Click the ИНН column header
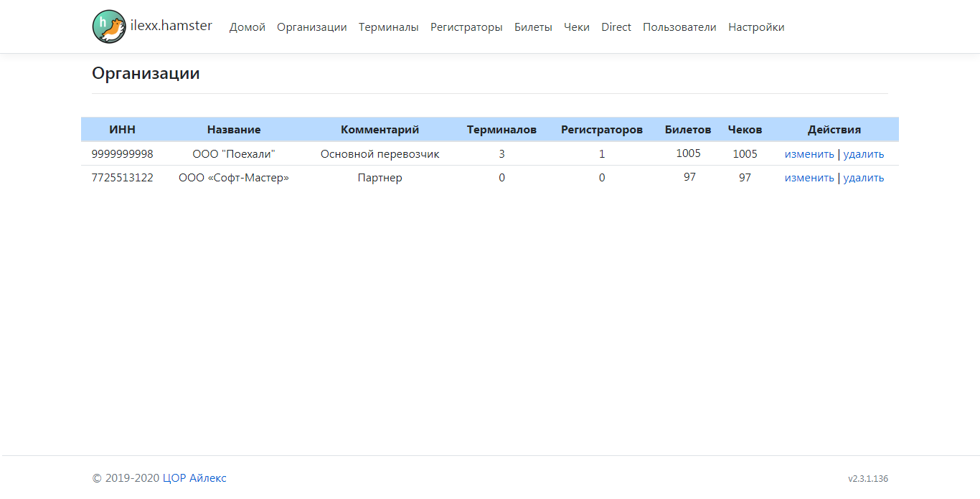The height and width of the screenshot is (499, 980). click(x=122, y=130)
